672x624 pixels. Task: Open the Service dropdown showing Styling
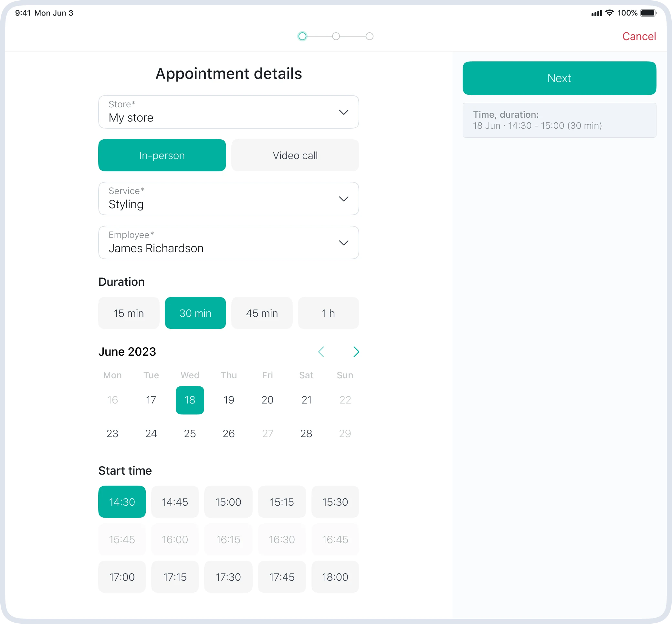point(229,199)
